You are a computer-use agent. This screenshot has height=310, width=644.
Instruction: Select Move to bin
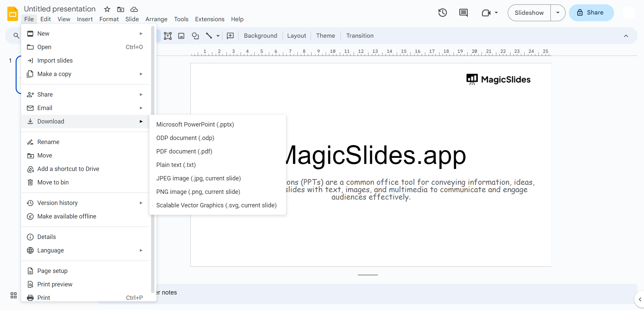pyautogui.click(x=85, y=182)
